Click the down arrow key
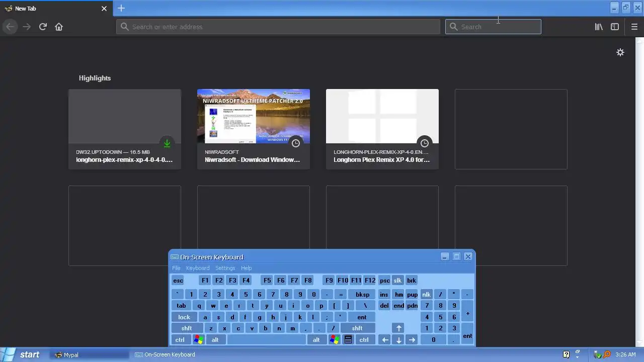Image resolution: width=644 pixels, height=362 pixels. pyautogui.click(x=398, y=340)
